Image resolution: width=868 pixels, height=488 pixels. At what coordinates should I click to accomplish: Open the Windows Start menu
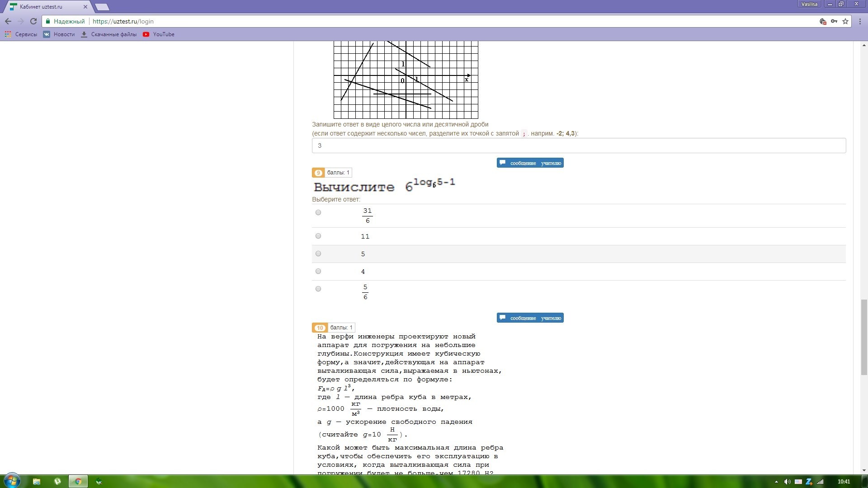(12, 480)
